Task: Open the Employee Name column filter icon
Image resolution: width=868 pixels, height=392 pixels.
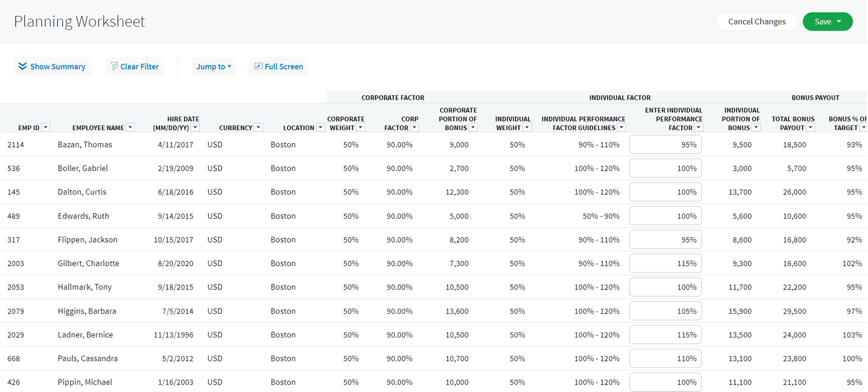Action: pyautogui.click(x=131, y=127)
